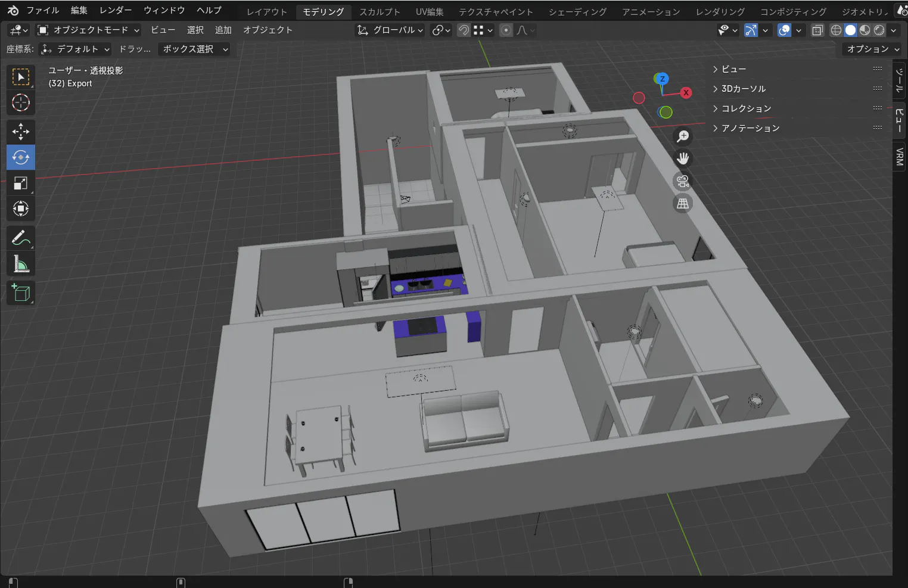Open the ファイル menu
Viewport: 908px width, 588px height.
click(x=42, y=11)
